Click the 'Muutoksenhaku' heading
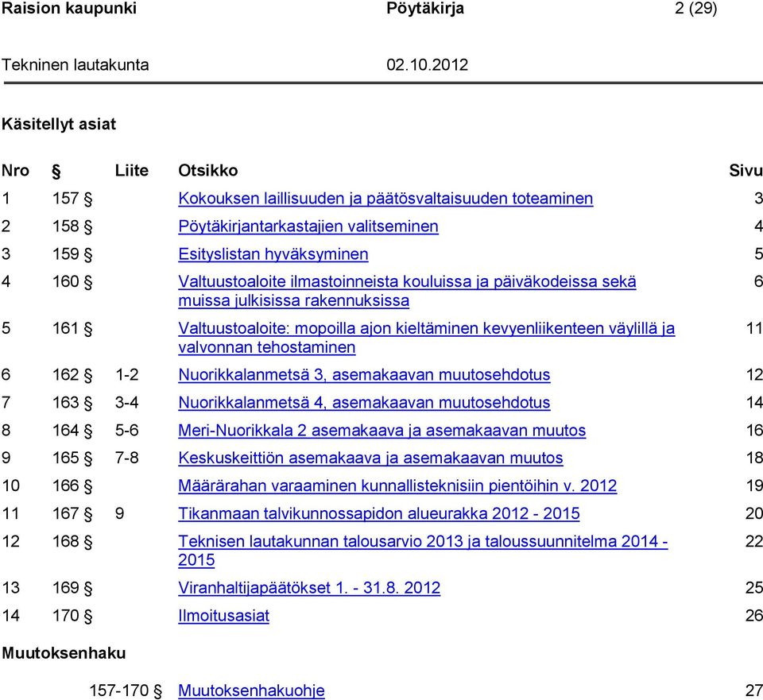Viewport: 763px width, 700px height. [x=64, y=653]
